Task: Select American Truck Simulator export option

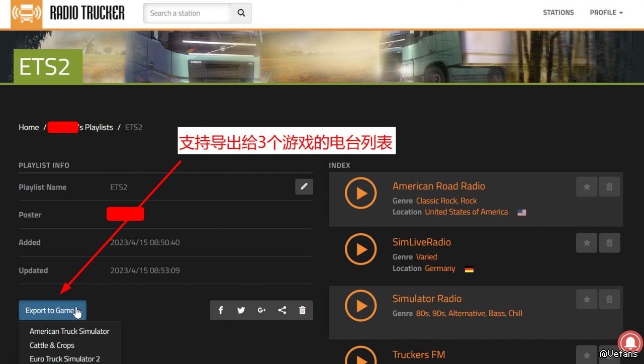Action: tap(69, 331)
